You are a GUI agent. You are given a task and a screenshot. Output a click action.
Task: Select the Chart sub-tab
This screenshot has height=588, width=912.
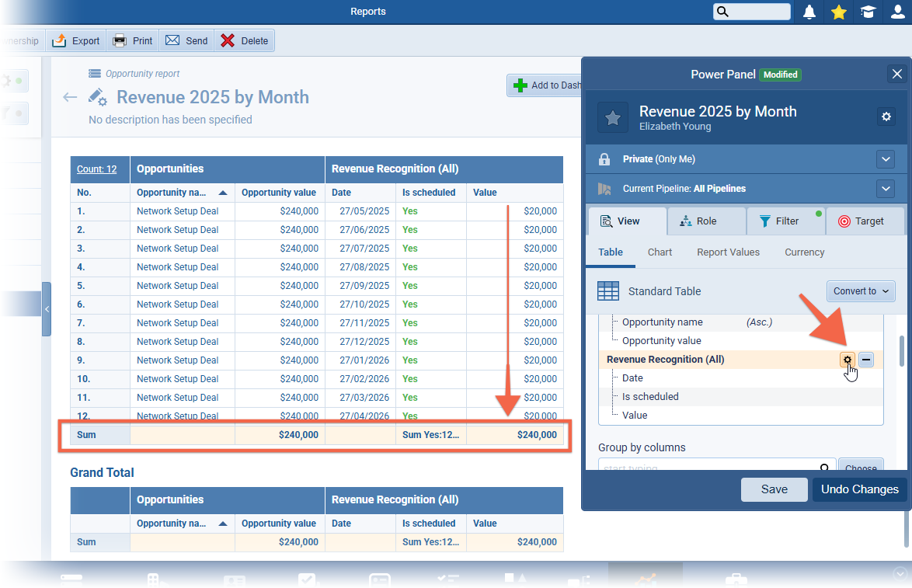tap(660, 252)
